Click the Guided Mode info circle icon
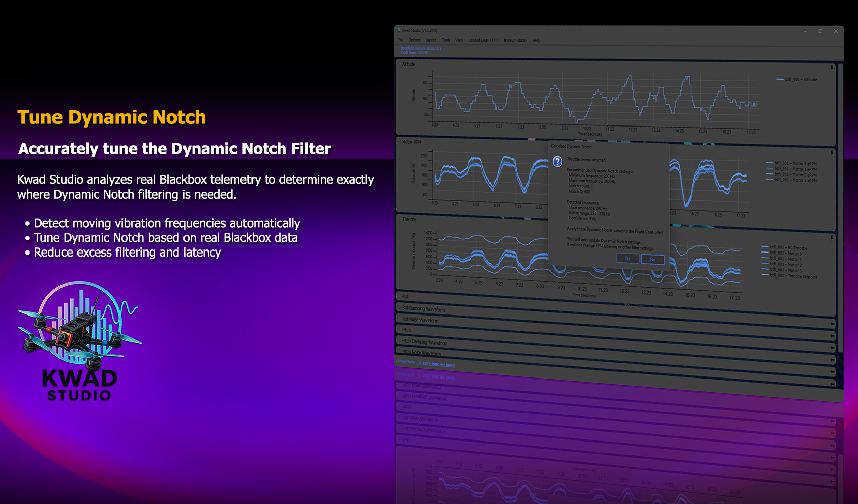The height and width of the screenshot is (504, 858). point(419,362)
